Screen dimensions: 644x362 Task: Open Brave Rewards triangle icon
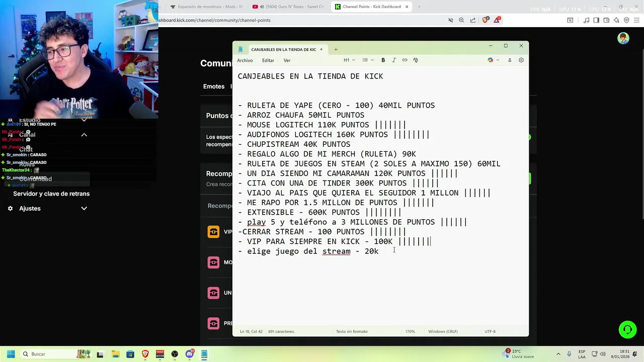pyautogui.click(x=497, y=20)
